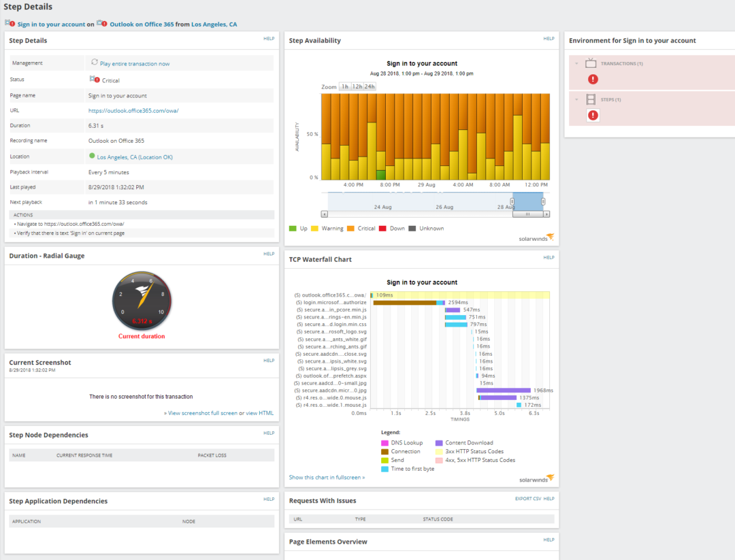
Task: Click the Transactions TV icon in Environment panel
Action: [591, 63]
